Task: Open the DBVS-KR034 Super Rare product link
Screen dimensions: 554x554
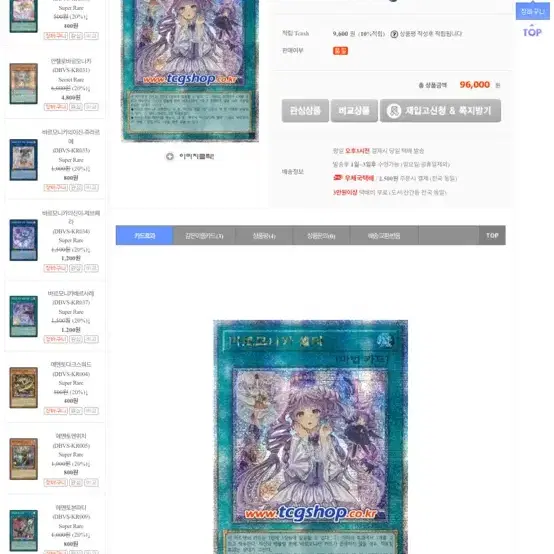Action: click(x=71, y=231)
